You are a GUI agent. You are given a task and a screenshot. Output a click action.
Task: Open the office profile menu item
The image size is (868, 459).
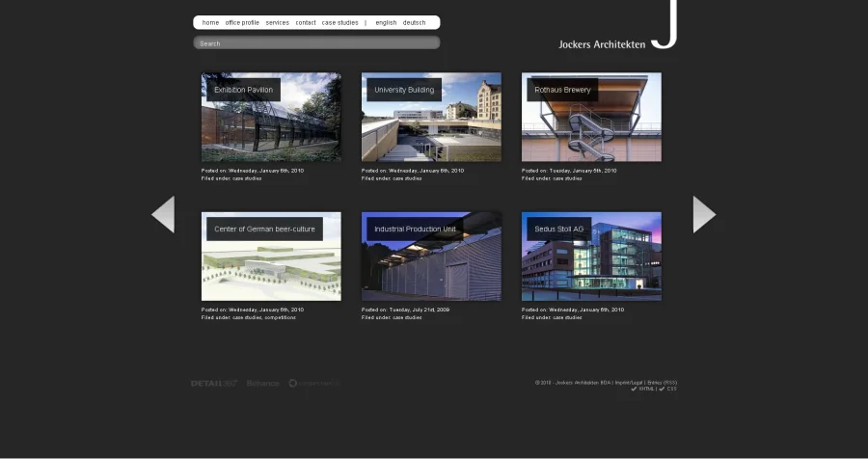242,22
